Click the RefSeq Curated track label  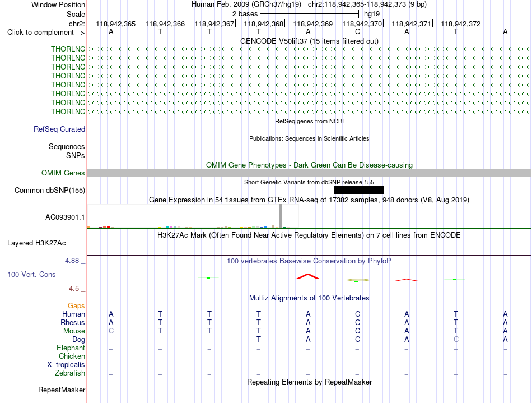59,129
